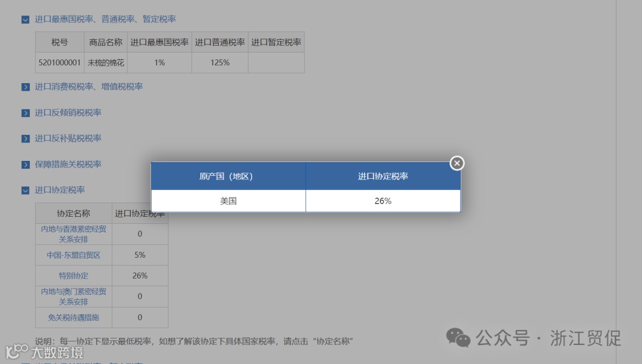
Task: Click the 进口暂定税率 column header
Action: [x=276, y=42]
